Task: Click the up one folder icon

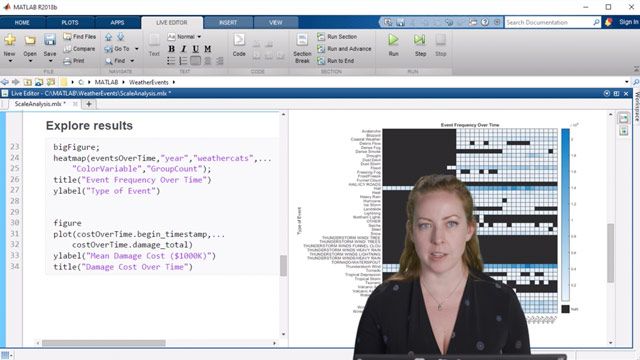Action: point(28,82)
